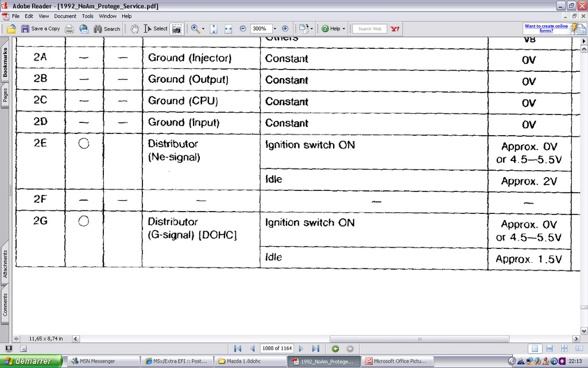Type in the Search Web field
This screenshot has width=588, height=368.
370,28
